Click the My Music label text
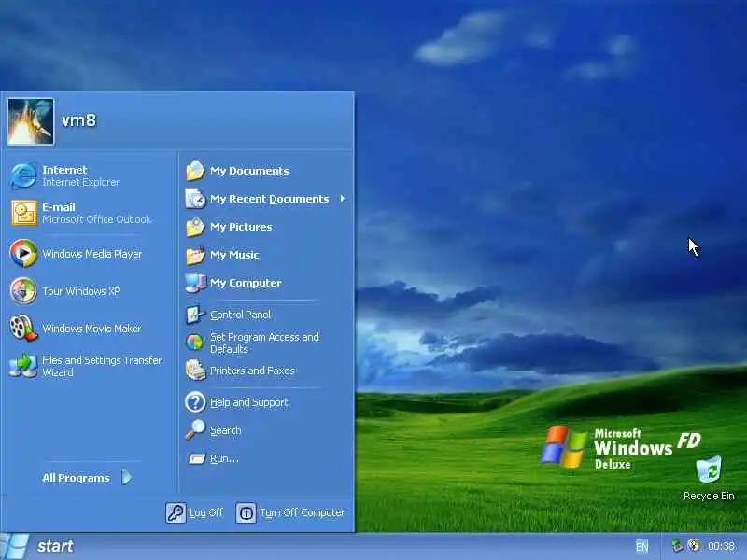Image resolution: width=747 pixels, height=560 pixels. click(234, 255)
